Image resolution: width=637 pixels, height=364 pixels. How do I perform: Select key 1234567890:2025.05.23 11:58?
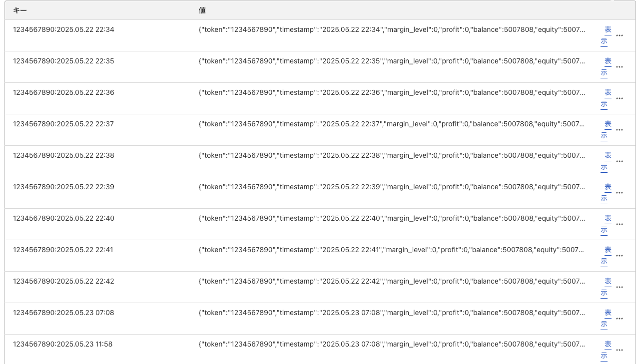click(x=63, y=344)
